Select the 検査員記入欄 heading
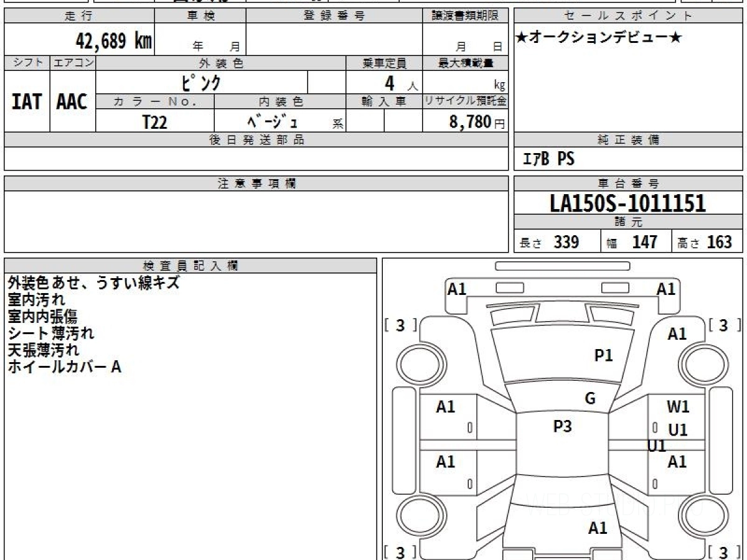The height and width of the screenshot is (560, 747). coord(190,265)
